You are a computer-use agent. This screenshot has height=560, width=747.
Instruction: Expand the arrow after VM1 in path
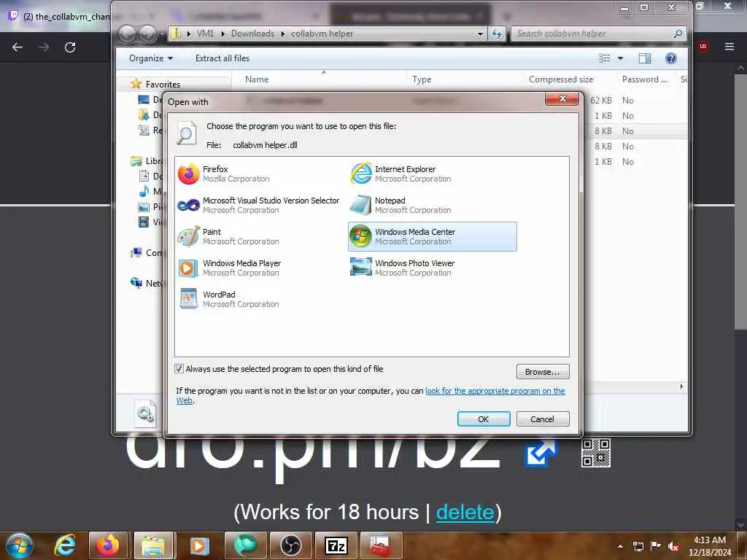coord(222,34)
